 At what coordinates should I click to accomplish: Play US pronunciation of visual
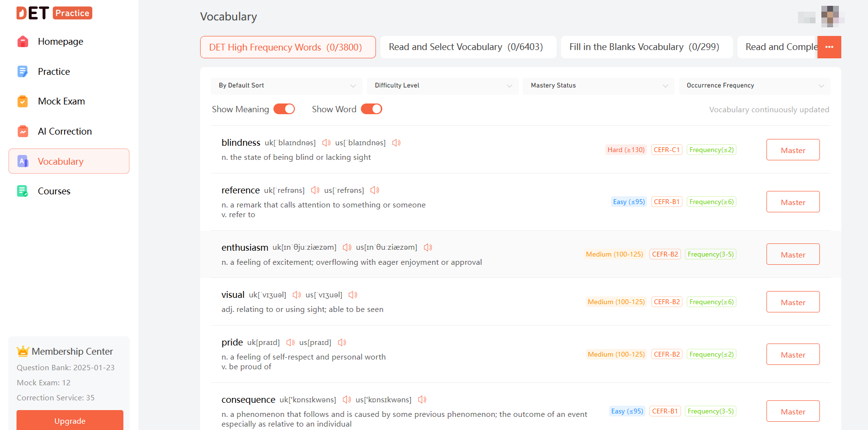353,295
